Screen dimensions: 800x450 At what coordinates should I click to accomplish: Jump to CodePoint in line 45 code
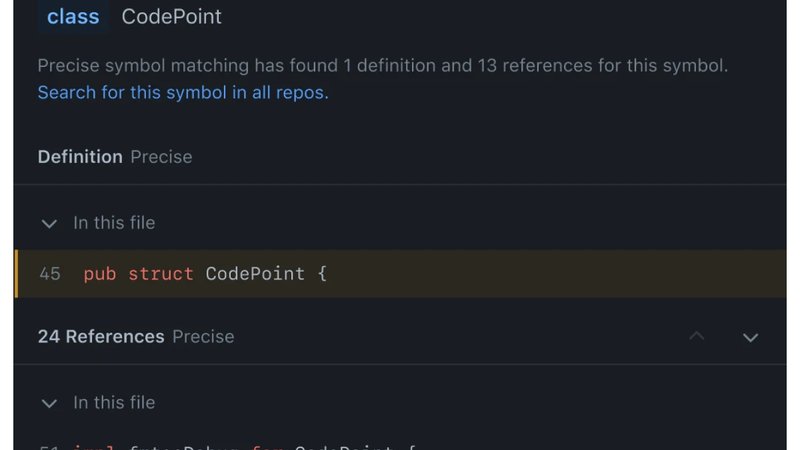click(x=255, y=273)
